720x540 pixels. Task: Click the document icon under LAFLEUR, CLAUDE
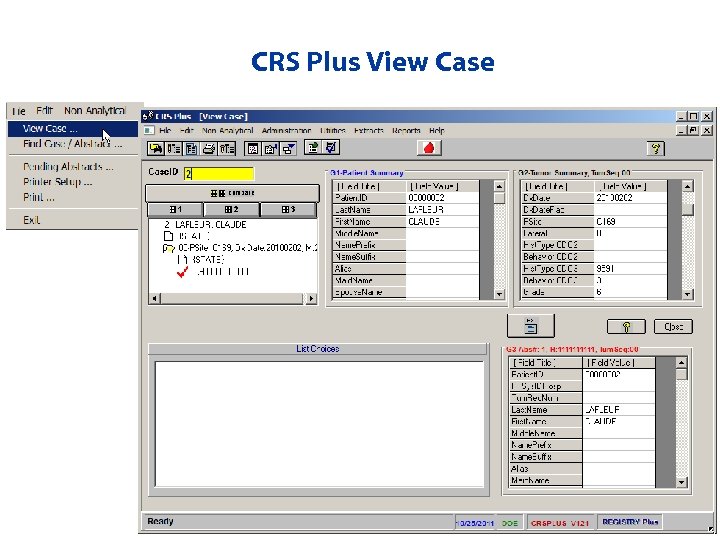[169, 236]
